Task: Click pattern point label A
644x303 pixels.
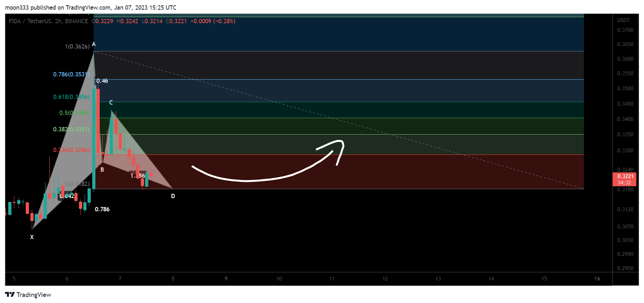Action: click(x=94, y=44)
